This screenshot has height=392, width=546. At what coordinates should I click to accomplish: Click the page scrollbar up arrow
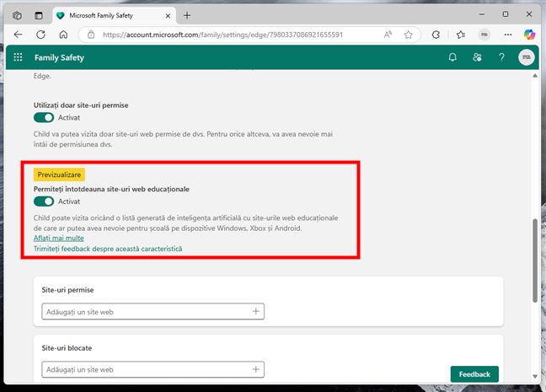click(535, 76)
